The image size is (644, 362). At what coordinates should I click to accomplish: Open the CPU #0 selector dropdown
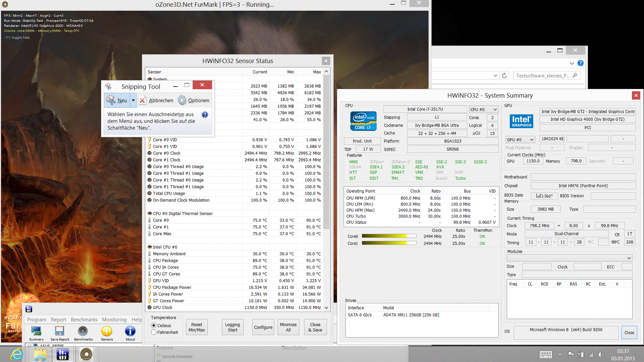coord(484,109)
